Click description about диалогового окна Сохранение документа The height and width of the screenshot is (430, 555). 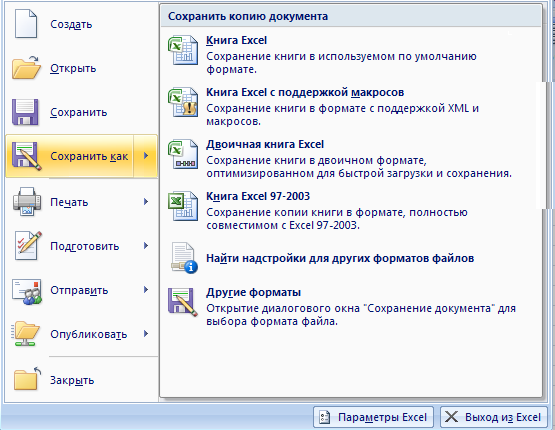click(361, 315)
